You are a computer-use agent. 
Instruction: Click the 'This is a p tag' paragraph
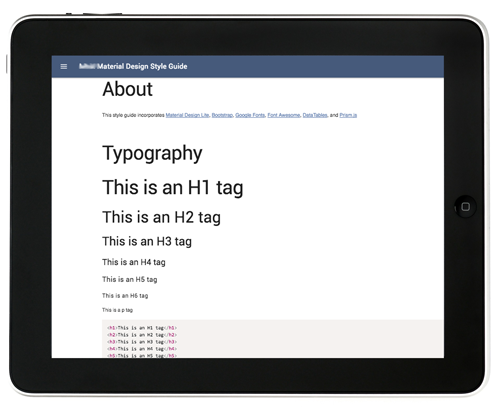click(x=117, y=310)
